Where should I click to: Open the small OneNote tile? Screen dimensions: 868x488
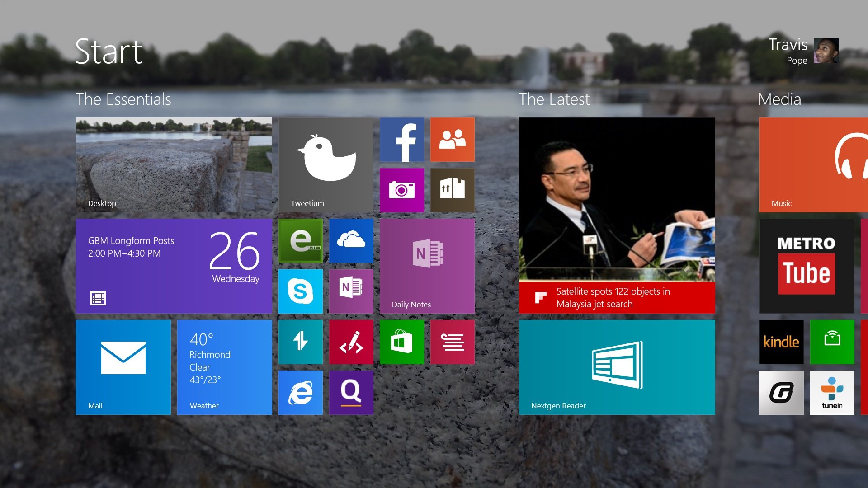(351, 291)
